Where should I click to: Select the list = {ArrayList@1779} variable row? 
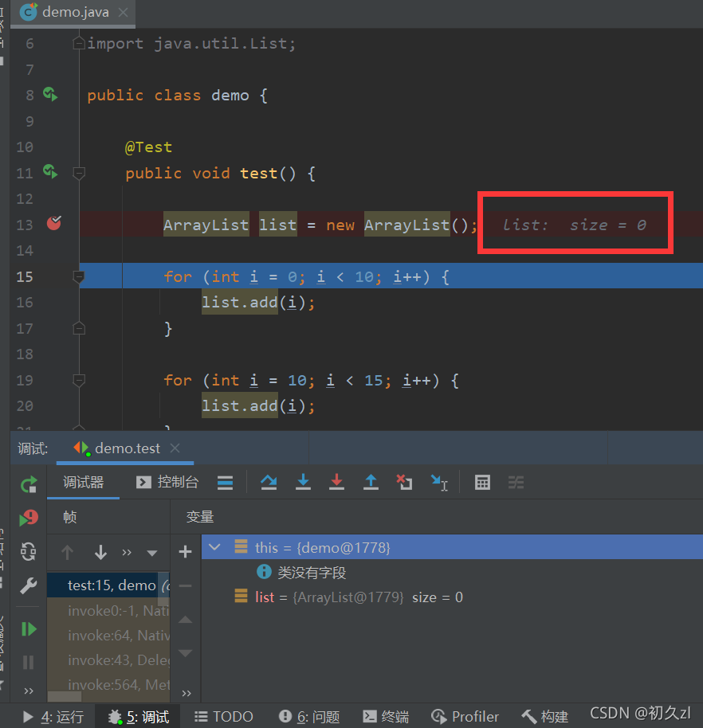click(452, 597)
